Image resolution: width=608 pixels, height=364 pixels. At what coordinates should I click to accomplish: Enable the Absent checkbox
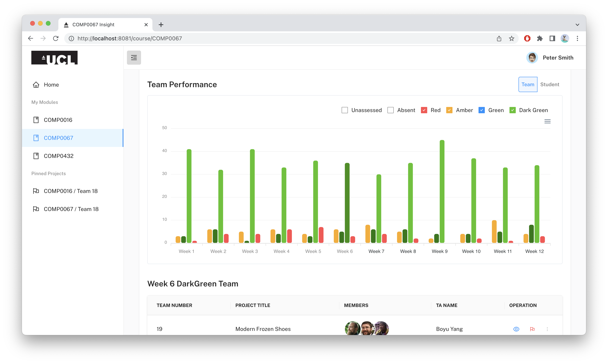pos(390,110)
